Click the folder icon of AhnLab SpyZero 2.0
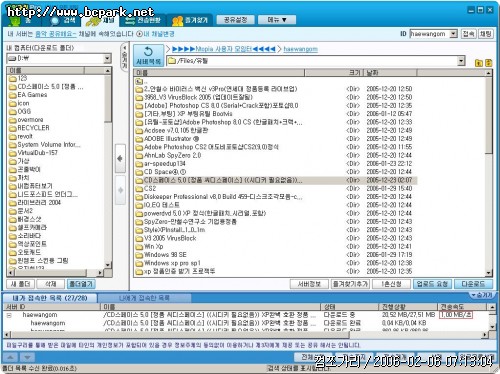 coord(139,156)
